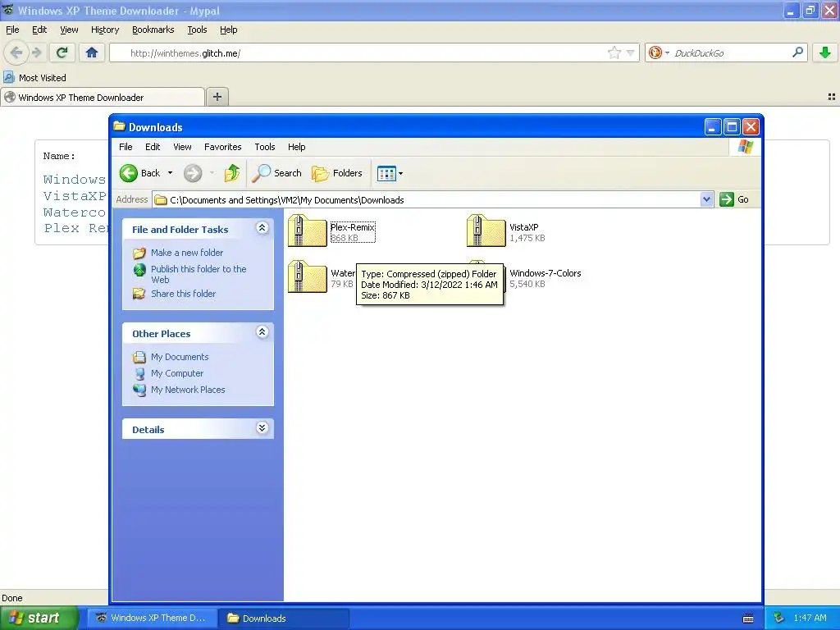
Task: Open browser Tools menu
Action: click(197, 30)
